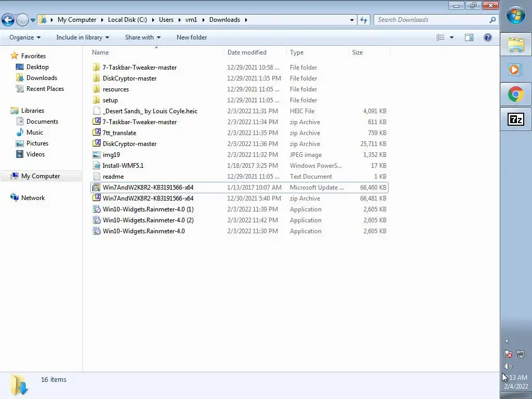Viewport: 532px width, 399px height.
Task: Select Win10-Widgets.Rainmeter-4.0 (1) application icon
Action: [96, 209]
